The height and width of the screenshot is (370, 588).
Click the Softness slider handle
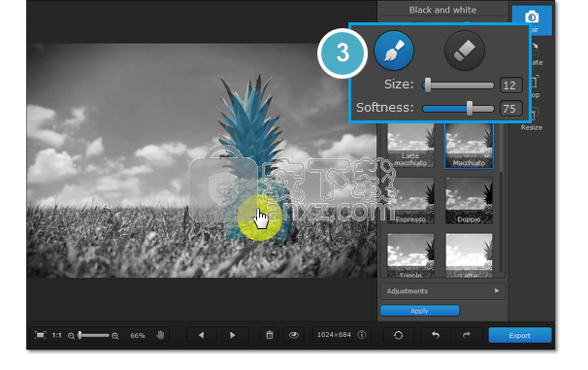tap(469, 109)
